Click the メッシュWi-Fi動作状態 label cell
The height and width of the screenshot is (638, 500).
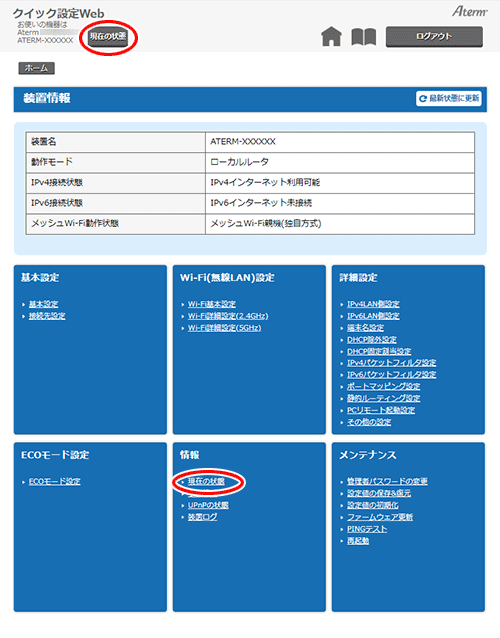tap(116, 224)
